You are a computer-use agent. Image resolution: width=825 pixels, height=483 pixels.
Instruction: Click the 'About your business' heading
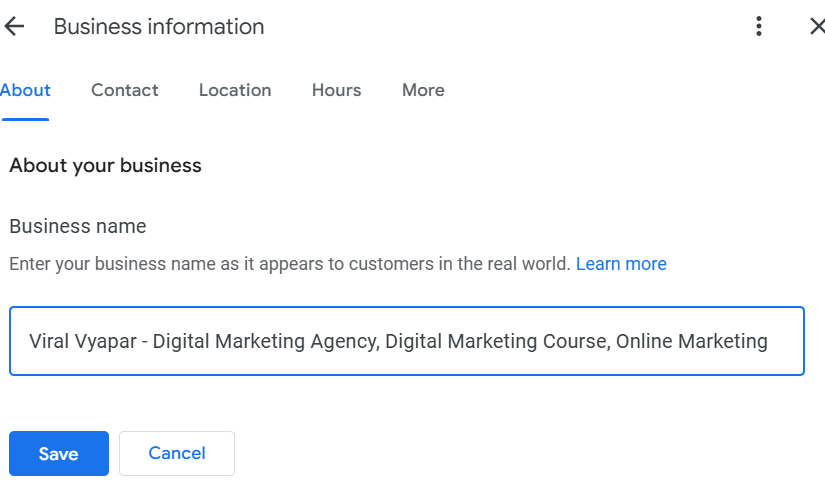[x=105, y=166]
